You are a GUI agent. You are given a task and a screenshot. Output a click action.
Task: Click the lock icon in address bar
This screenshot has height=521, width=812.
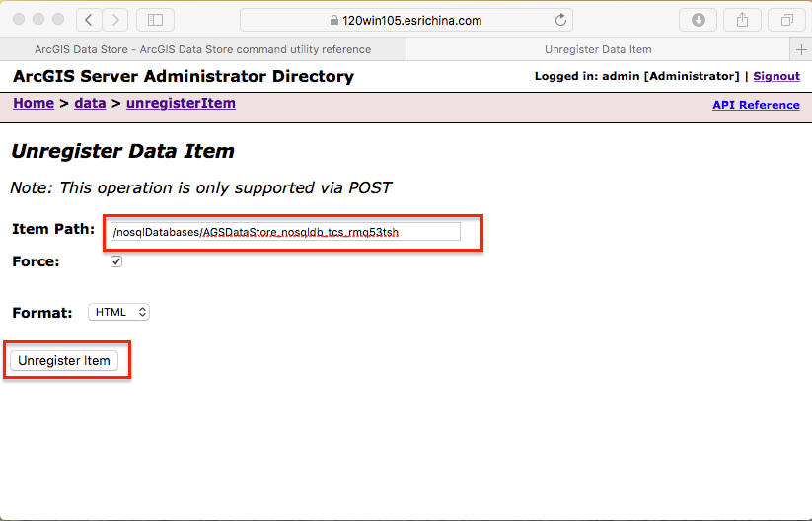tap(334, 20)
